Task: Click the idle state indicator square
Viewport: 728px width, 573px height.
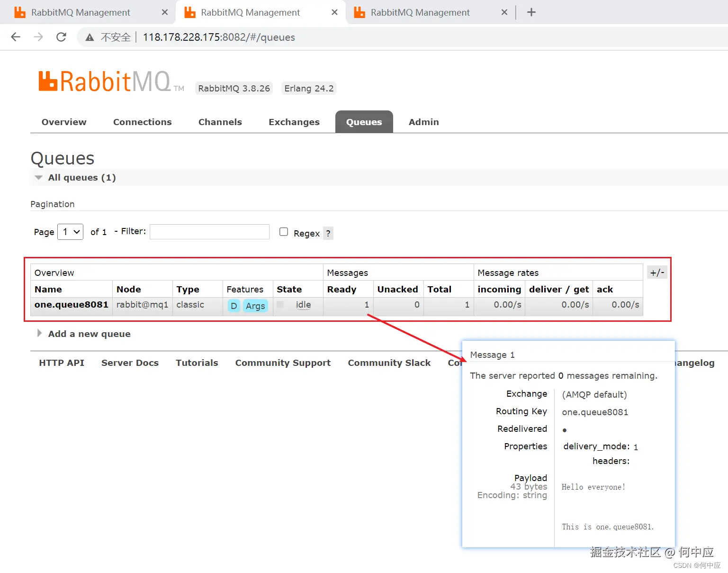Action: [280, 304]
